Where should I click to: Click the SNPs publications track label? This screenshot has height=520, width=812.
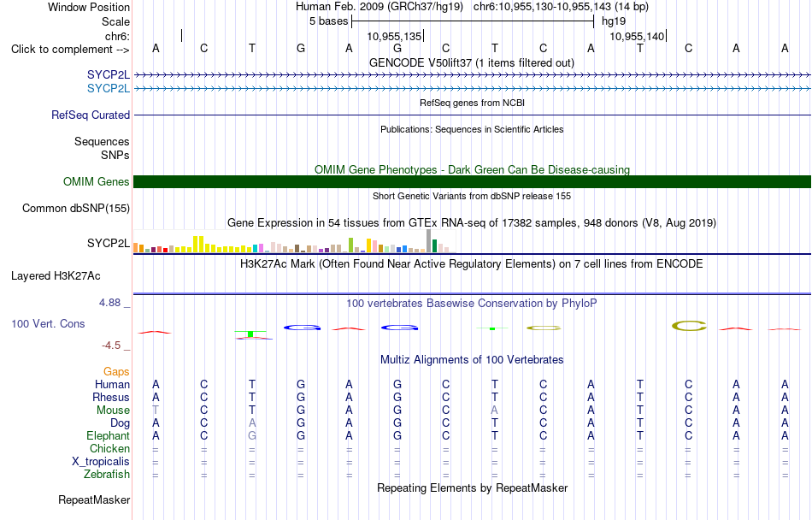pos(115,155)
